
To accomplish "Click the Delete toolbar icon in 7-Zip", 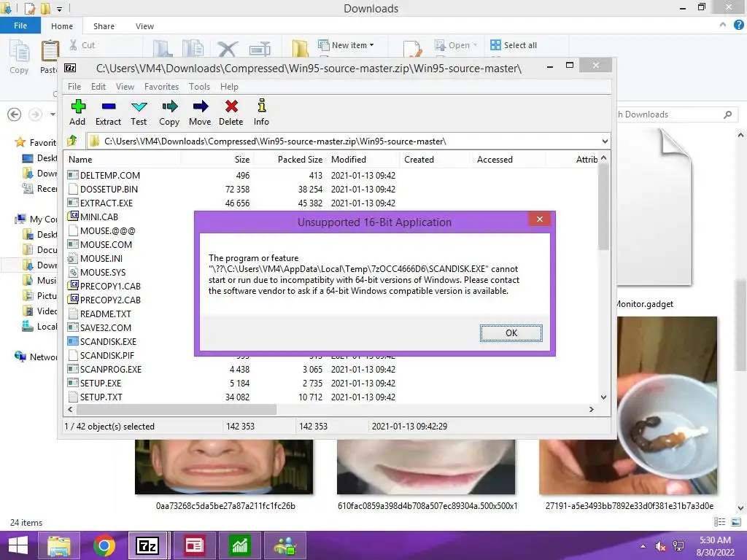I will click(x=231, y=113).
